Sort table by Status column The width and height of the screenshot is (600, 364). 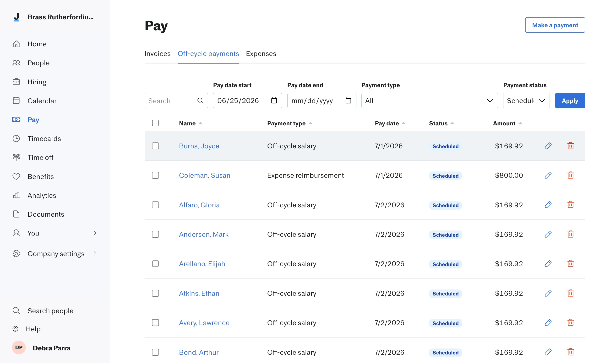point(442,124)
